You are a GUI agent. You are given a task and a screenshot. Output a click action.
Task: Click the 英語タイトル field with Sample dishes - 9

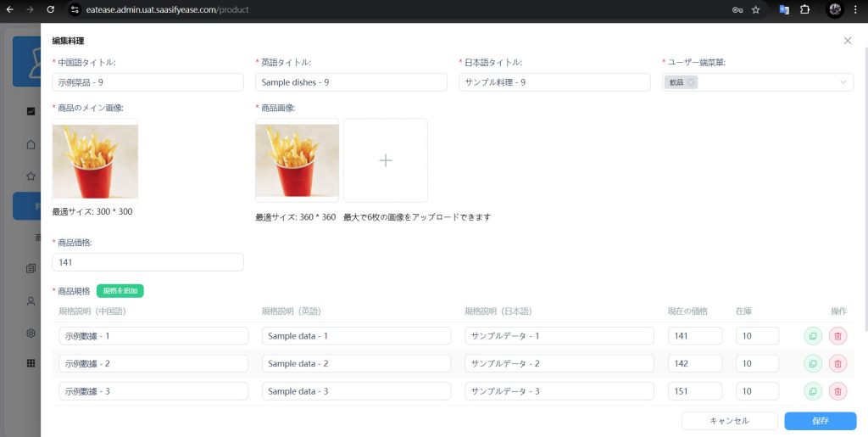351,82
